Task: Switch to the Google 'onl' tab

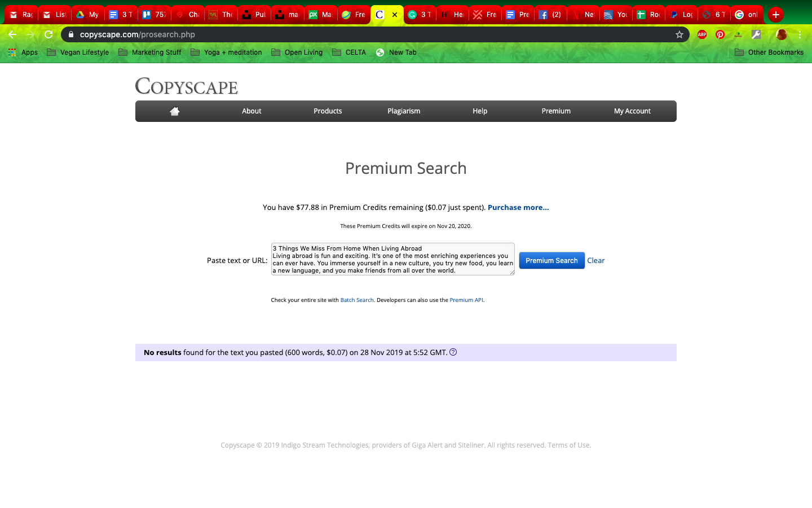Action: click(747, 15)
